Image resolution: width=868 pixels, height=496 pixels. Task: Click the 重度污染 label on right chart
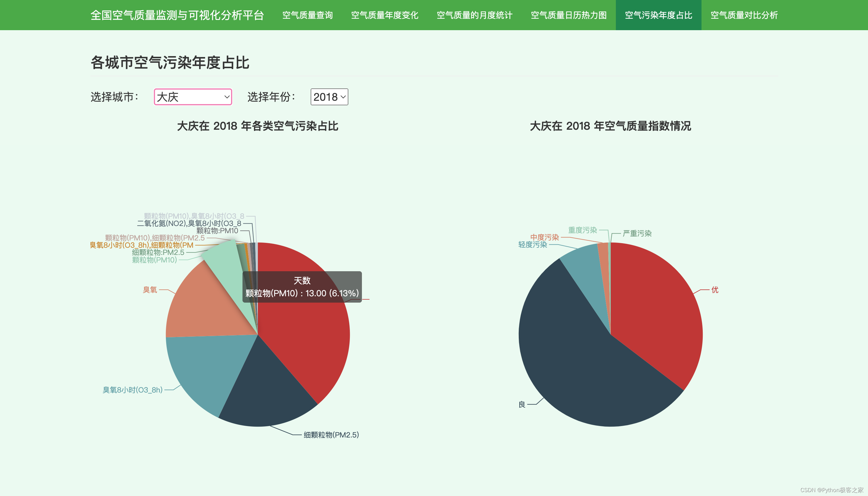[x=582, y=230]
